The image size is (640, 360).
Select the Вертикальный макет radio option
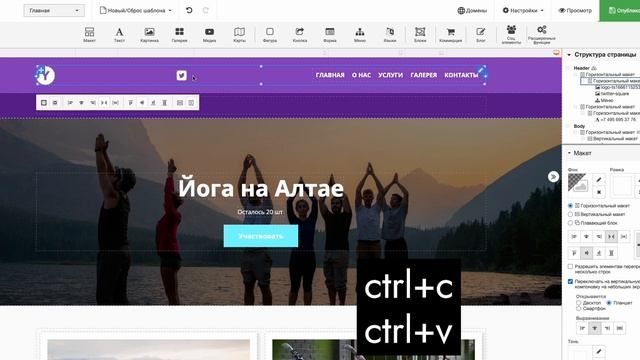coord(571,214)
